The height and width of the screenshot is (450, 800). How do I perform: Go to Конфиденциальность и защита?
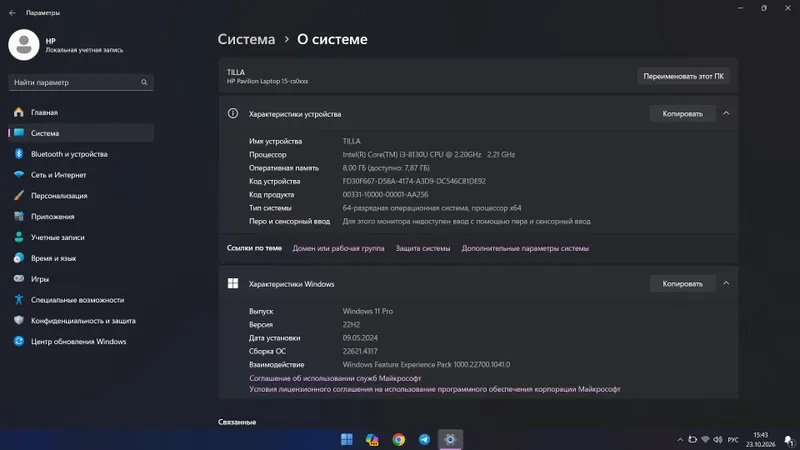pos(81,321)
